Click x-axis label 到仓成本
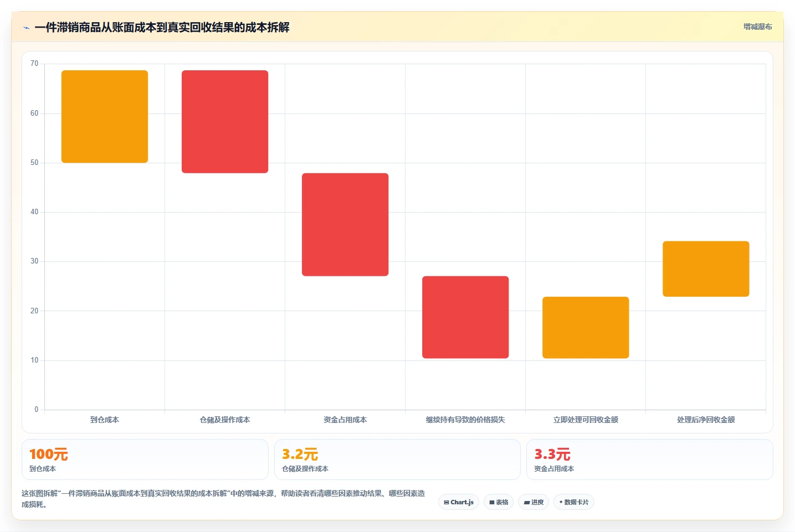The width and height of the screenshot is (795, 532). [x=105, y=420]
